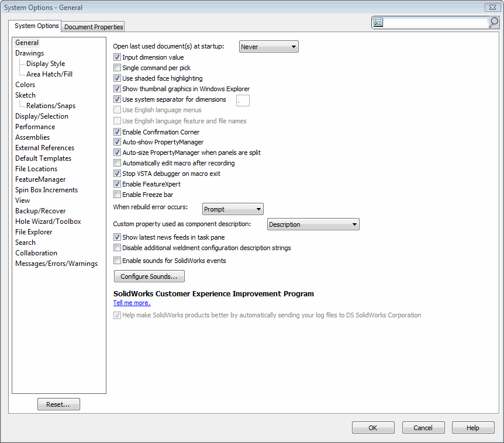The image size is (504, 443).
Task: Select Display/Selection options
Action: click(x=42, y=116)
